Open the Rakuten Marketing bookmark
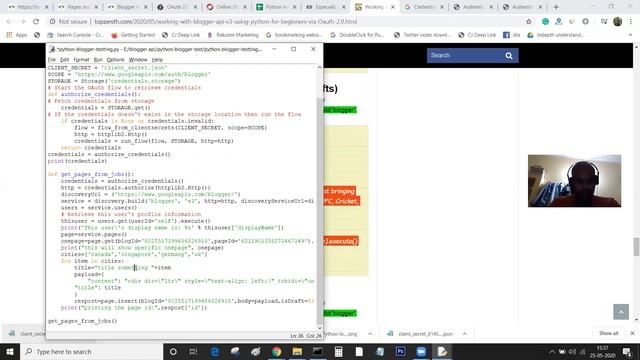Viewport: 640px width, 360px height. pos(233,35)
